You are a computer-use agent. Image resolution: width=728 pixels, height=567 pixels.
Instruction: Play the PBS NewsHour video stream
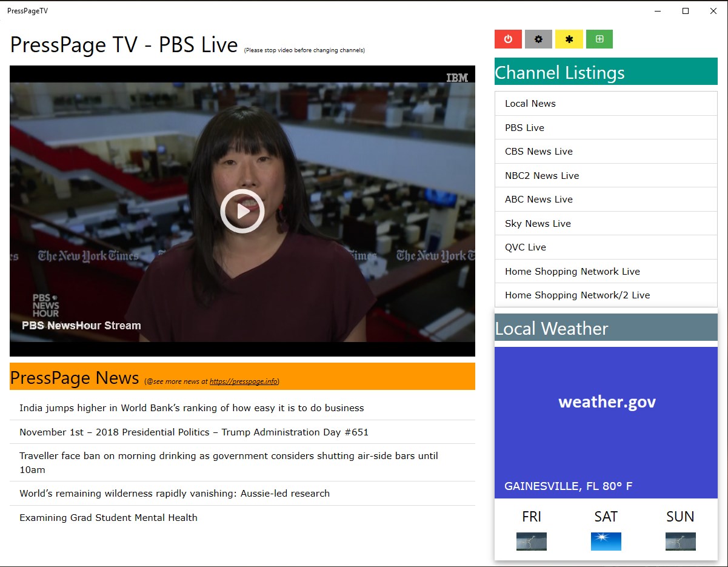(x=242, y=211)
